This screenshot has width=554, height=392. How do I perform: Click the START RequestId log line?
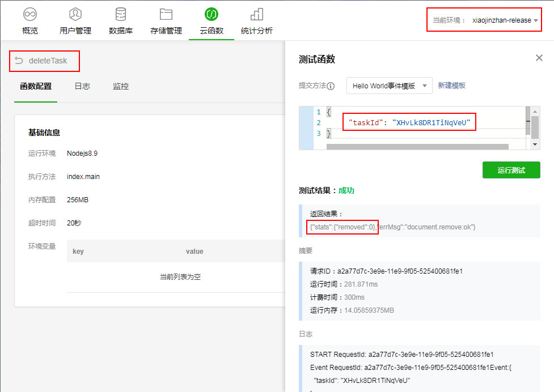[x=401, y=354]
